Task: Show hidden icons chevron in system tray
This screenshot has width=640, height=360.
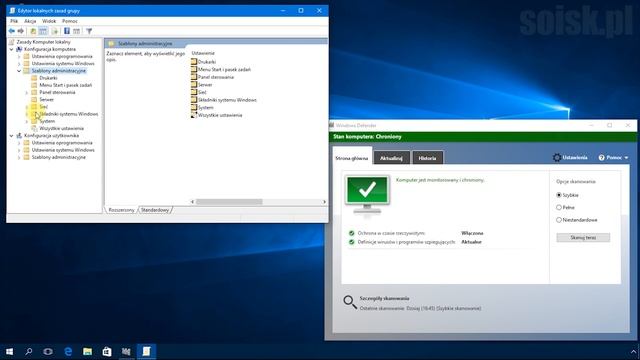Action: coord(633,351)
